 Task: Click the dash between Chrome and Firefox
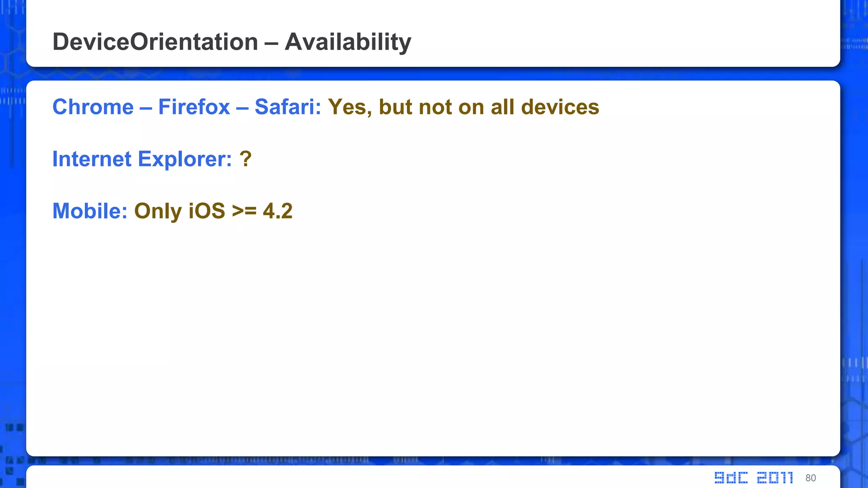coord(146,108)
